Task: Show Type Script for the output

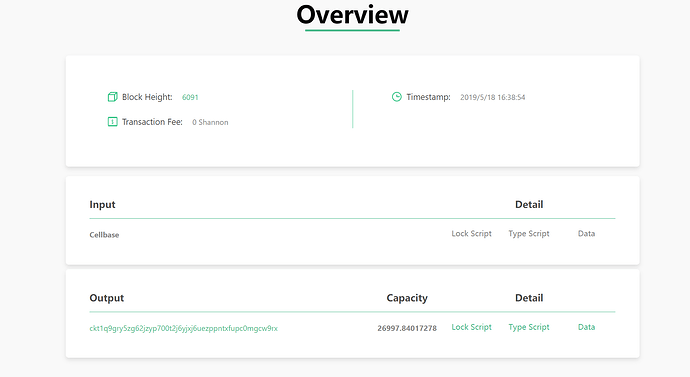Action: coord(529,327)
